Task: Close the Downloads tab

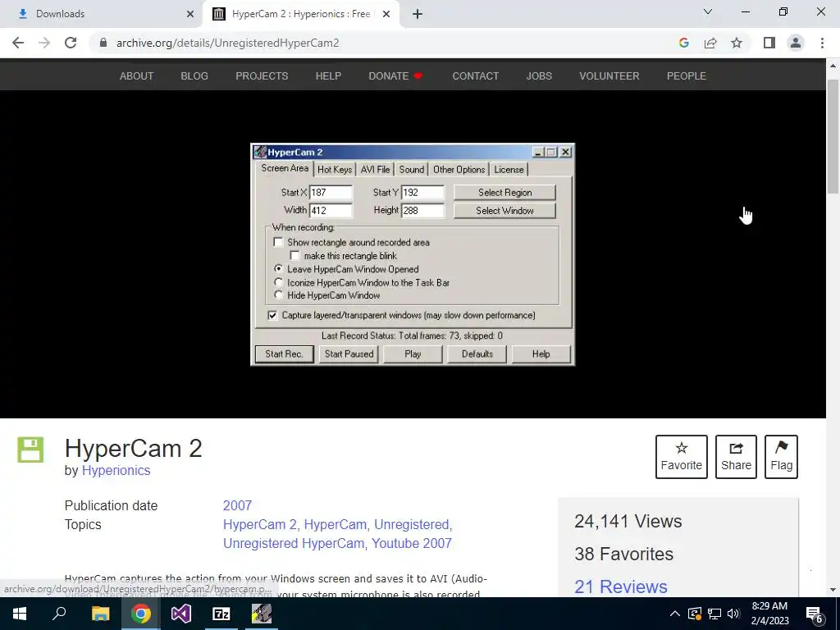Action: coord(190,15)
